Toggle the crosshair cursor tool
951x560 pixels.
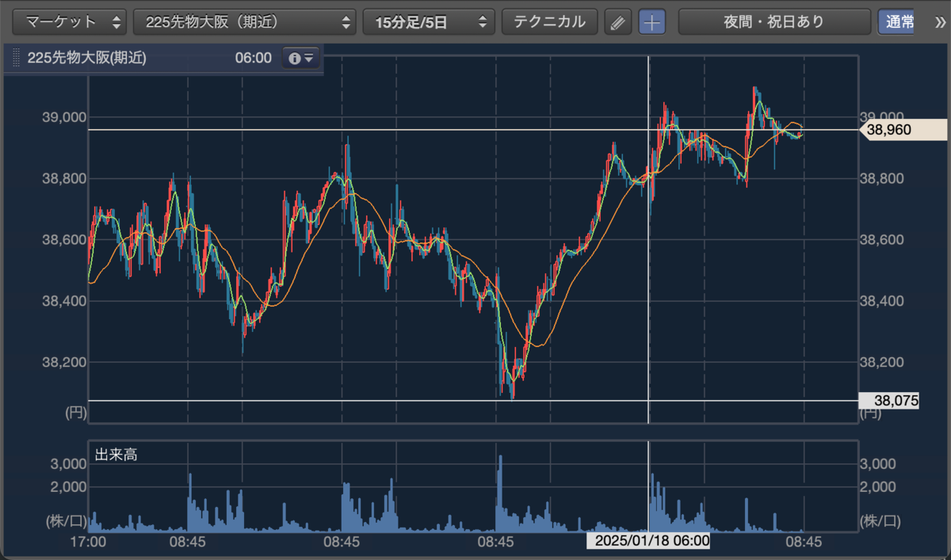pos(652,22)
